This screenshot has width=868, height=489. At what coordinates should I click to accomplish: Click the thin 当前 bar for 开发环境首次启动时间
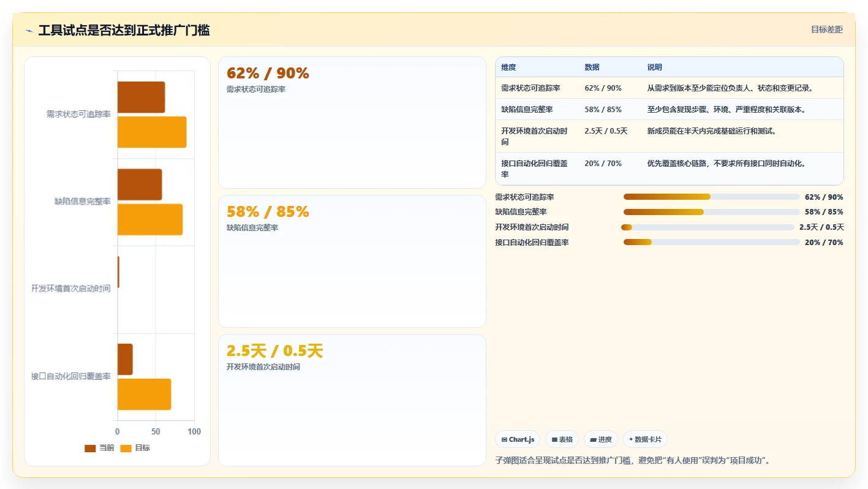pos(118,272)
